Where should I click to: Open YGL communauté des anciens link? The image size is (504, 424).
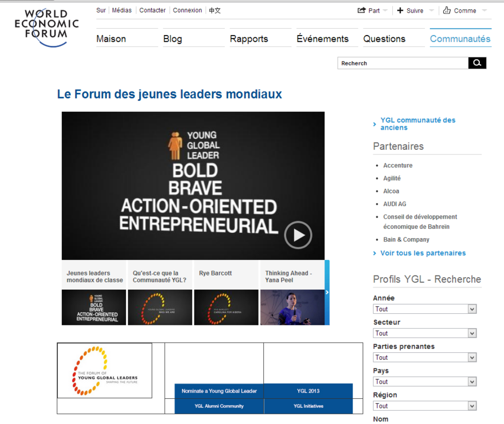[x=418, y=124]
